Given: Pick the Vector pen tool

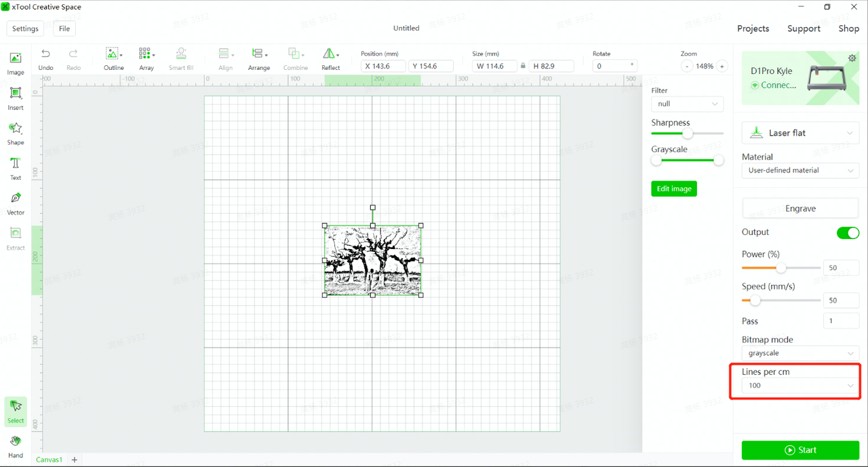Looking at the screenshot, I should coord(16,202).
